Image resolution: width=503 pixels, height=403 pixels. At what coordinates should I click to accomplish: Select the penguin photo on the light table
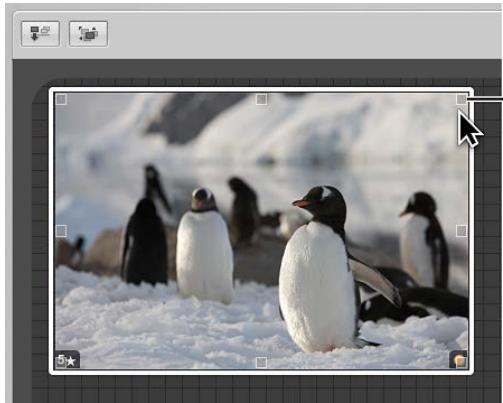261,231
